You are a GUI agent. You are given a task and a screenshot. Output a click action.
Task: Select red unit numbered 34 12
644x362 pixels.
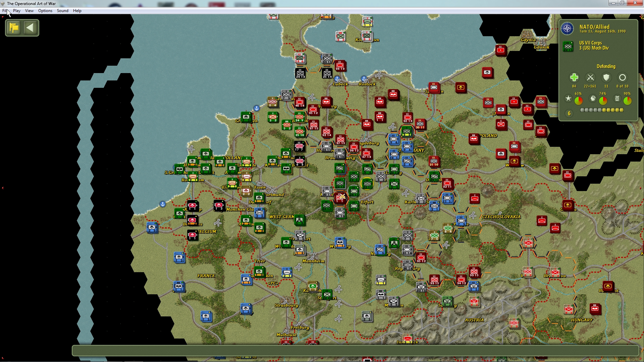point(461,280)
